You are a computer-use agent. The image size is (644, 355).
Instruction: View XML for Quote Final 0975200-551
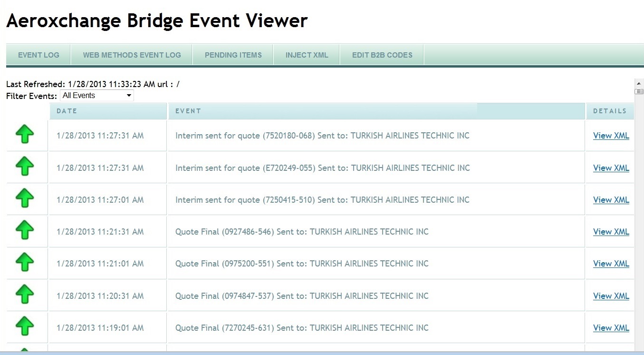click(x=611, y=264)
